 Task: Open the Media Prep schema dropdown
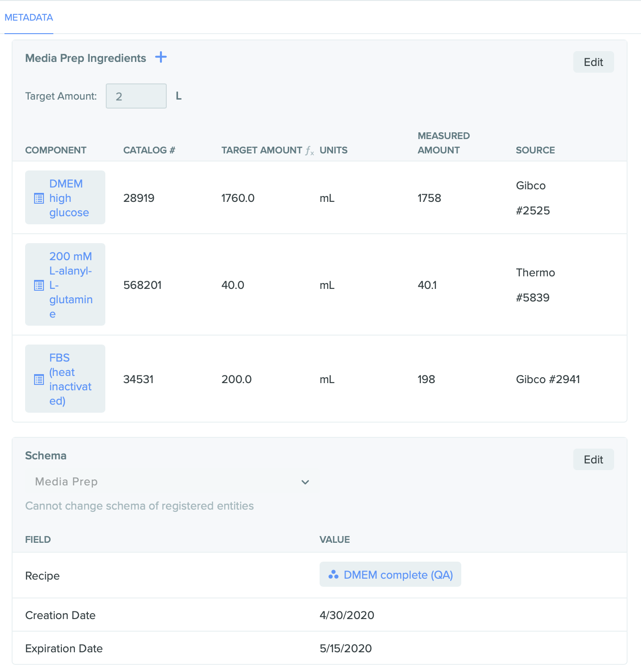[x=172, y=482]
